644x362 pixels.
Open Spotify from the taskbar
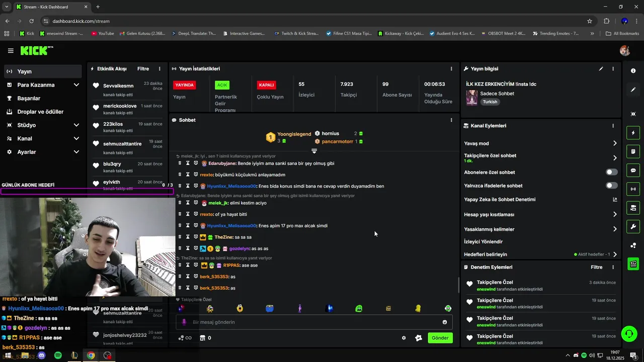pyautogui.click(x=58, y=355)
